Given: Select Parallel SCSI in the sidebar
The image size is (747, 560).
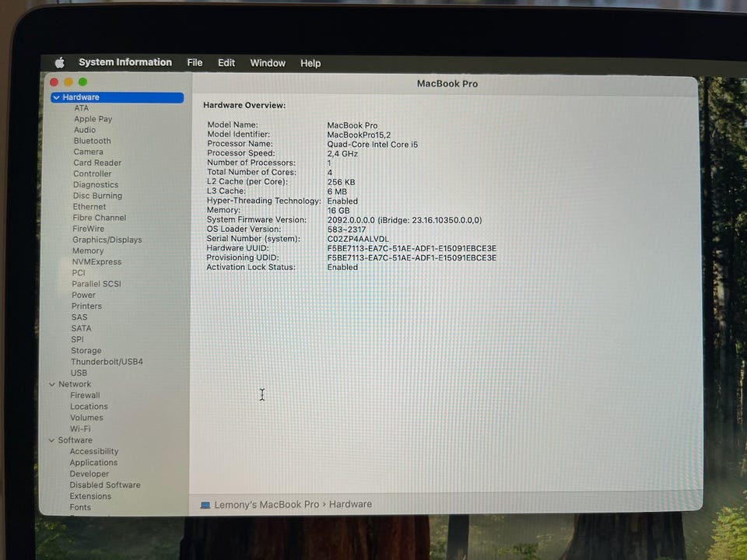Looking at the screenshot, I should [x=96, y=284].
